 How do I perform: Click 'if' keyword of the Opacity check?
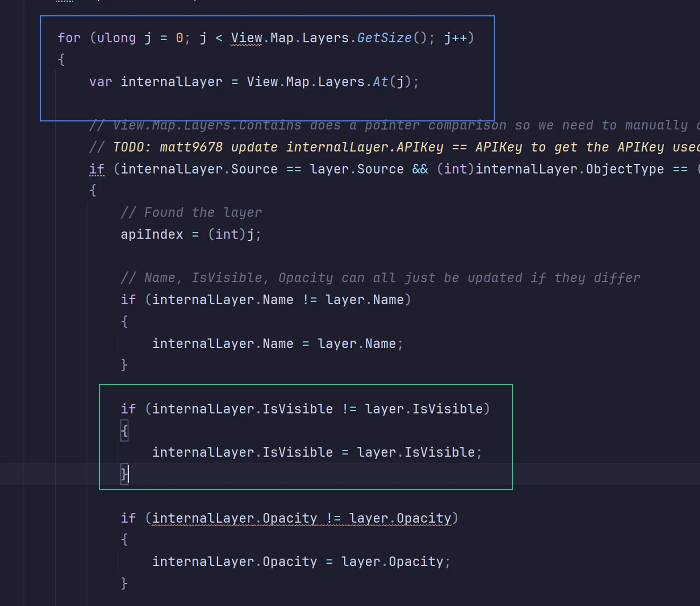[128, 518]
